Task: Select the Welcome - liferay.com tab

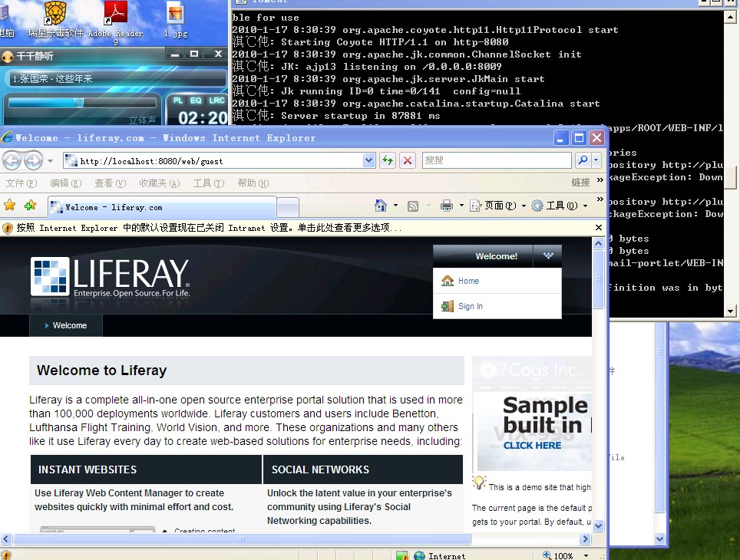Action: [162, 207]
